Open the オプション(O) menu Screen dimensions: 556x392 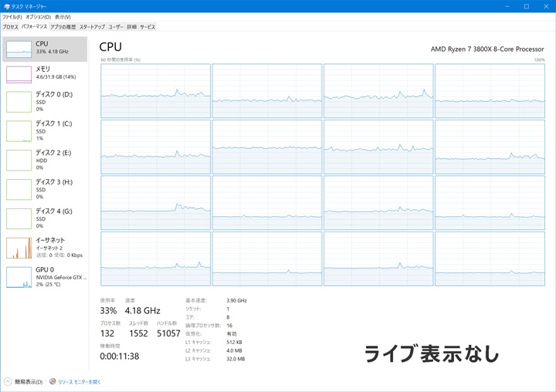coord(38,16)
